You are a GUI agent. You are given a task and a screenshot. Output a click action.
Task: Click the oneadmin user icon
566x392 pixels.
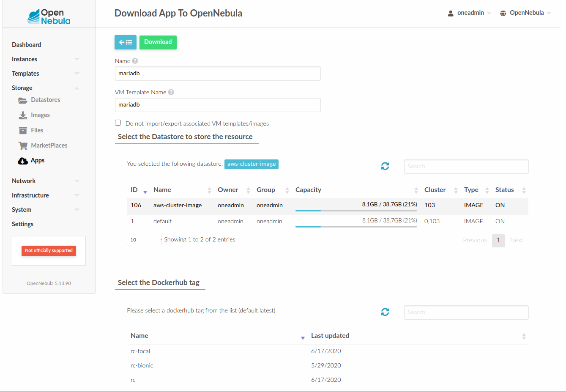(451, 13)
